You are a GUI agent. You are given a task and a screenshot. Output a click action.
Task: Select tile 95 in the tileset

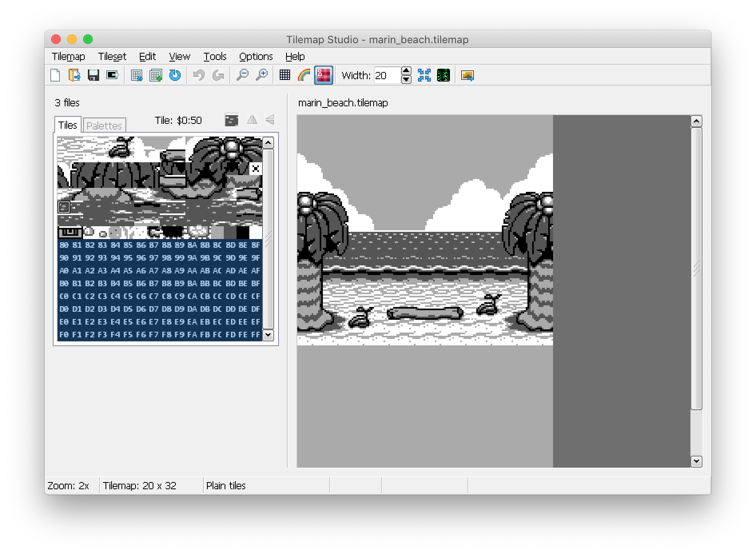[128, 258]
